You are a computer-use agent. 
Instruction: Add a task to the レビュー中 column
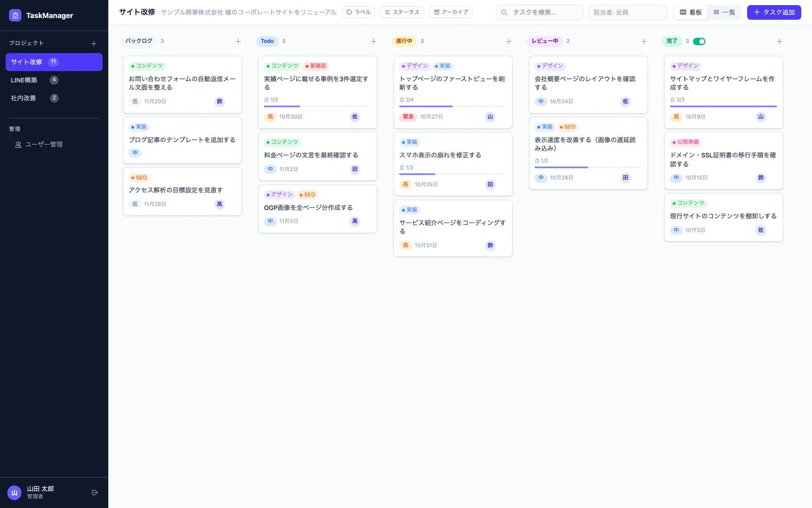(x=644, y=41)
